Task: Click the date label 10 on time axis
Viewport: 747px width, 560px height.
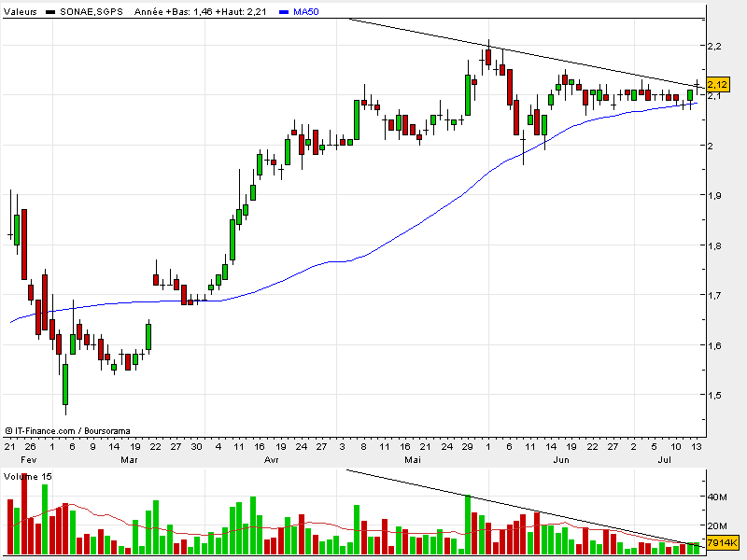Action: pos(675,447)
